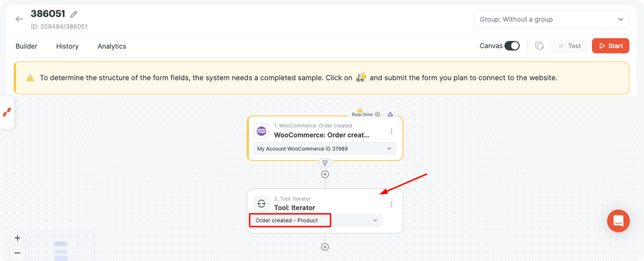The height and width of the screenshot is (261, 644).
Task: Click the '2. Tool: Iterator' caption
Action: coord(292,199)
